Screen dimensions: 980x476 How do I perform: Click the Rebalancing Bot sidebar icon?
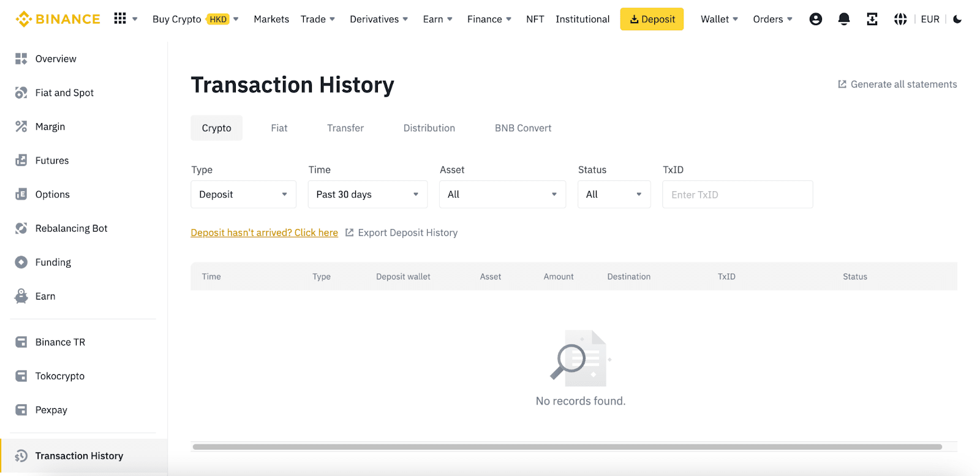(21, 228)
